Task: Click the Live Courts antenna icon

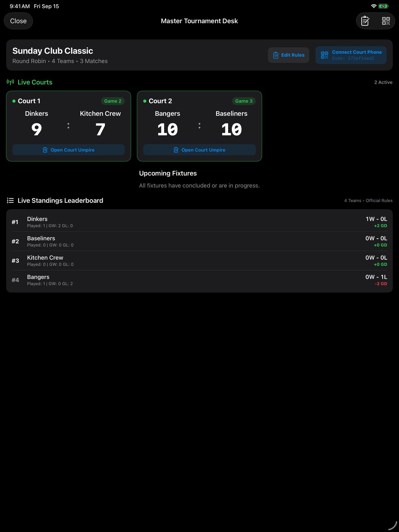Action: click(x=10, y=82)
